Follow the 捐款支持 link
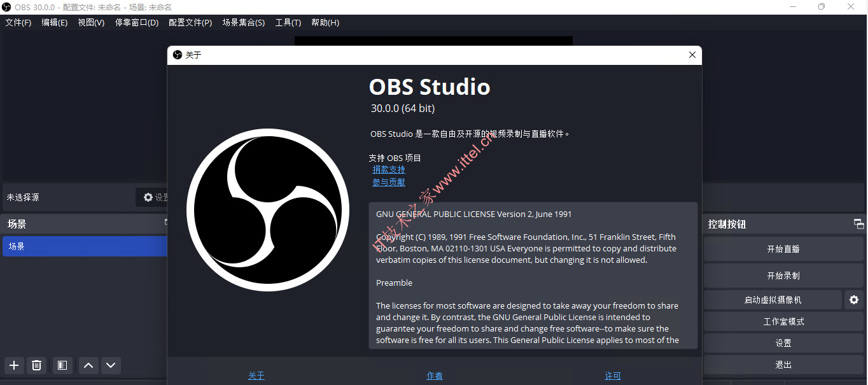Image resolution: width=868 pixels, height=385 pixels. point(389,170)
